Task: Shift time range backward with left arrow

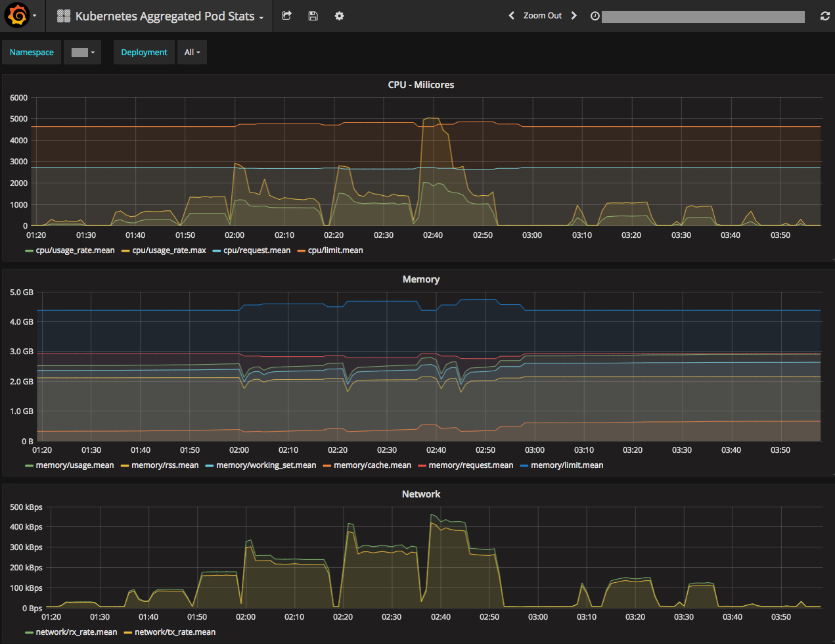Action: [512, 16]
